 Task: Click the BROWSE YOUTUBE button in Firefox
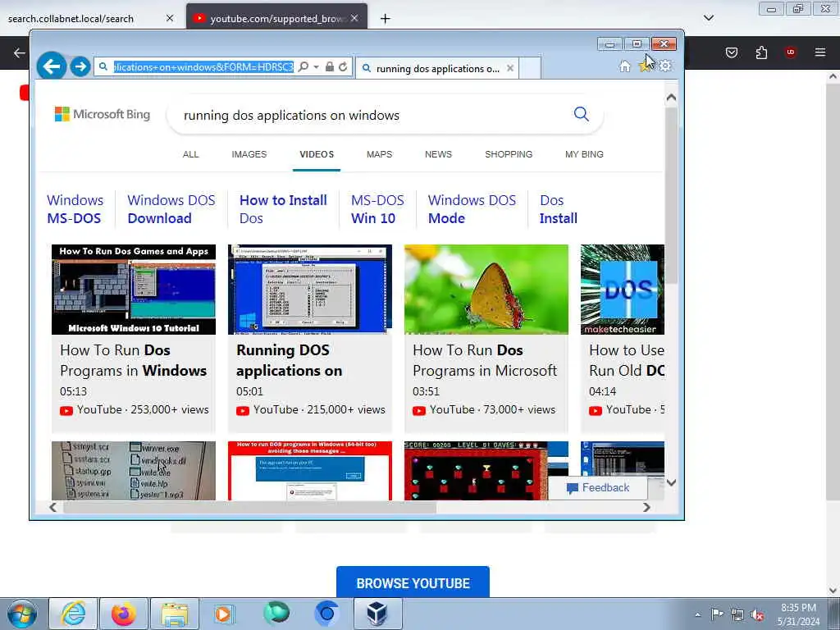click(x=413, y=583)
